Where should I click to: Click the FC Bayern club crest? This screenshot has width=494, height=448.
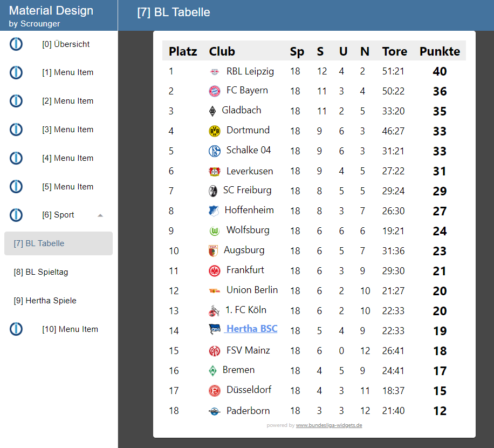(215, 91)
